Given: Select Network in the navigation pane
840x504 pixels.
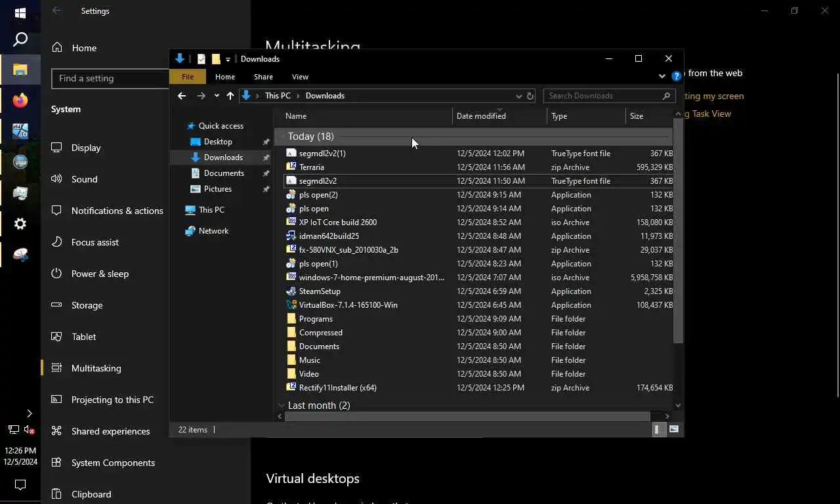Looking at the screenshot, I should 213,231.
